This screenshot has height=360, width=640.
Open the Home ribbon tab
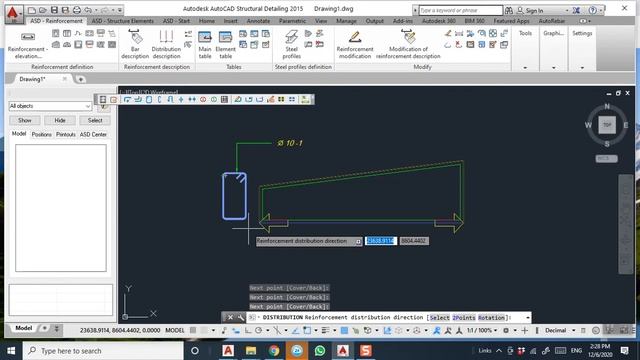pyautogui.click(x=207, y=21)
